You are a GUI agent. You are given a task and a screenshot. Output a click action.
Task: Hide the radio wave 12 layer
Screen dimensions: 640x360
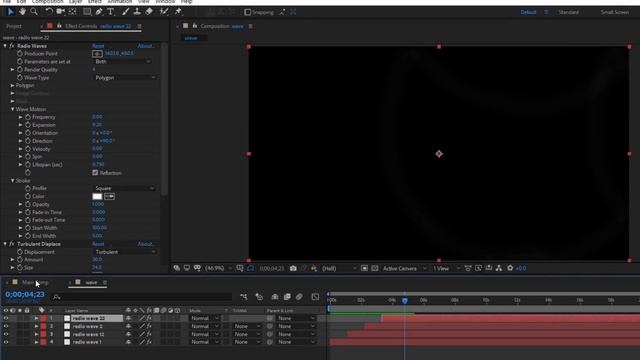(x=6, y=334)
